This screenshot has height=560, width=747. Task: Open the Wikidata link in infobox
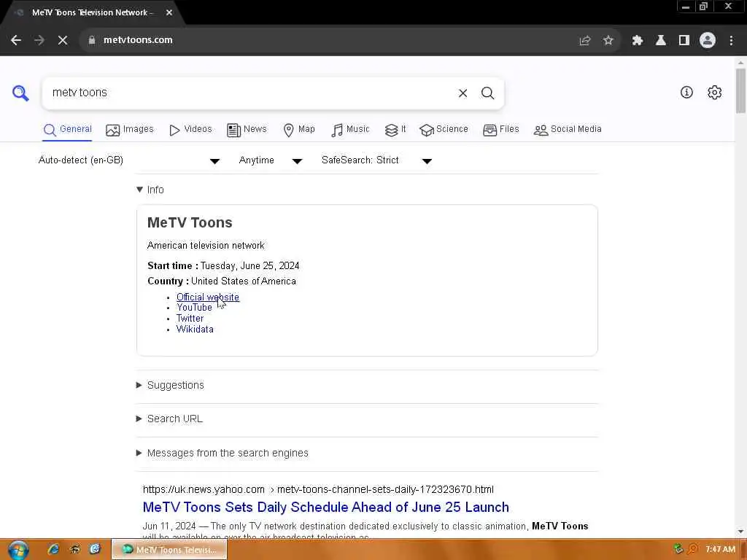click(x=195, y=330)
